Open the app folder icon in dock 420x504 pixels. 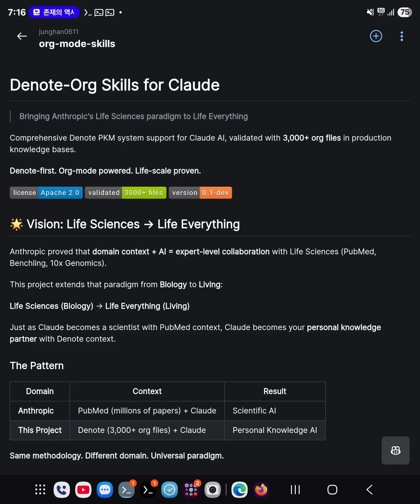coord(191,490)
